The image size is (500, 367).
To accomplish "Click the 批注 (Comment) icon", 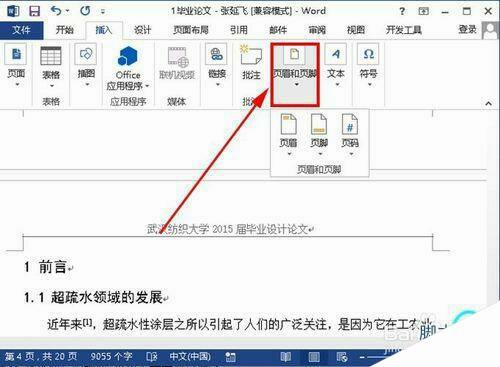I will [250, 55].
